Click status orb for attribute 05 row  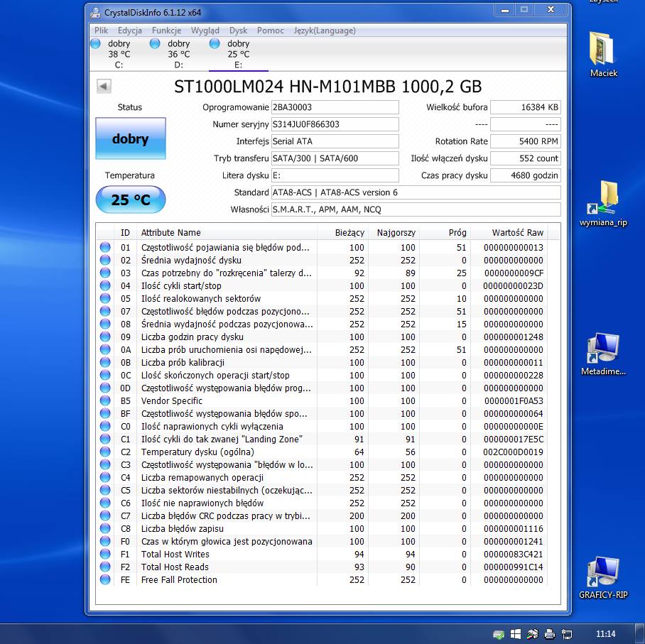[105, 298]
